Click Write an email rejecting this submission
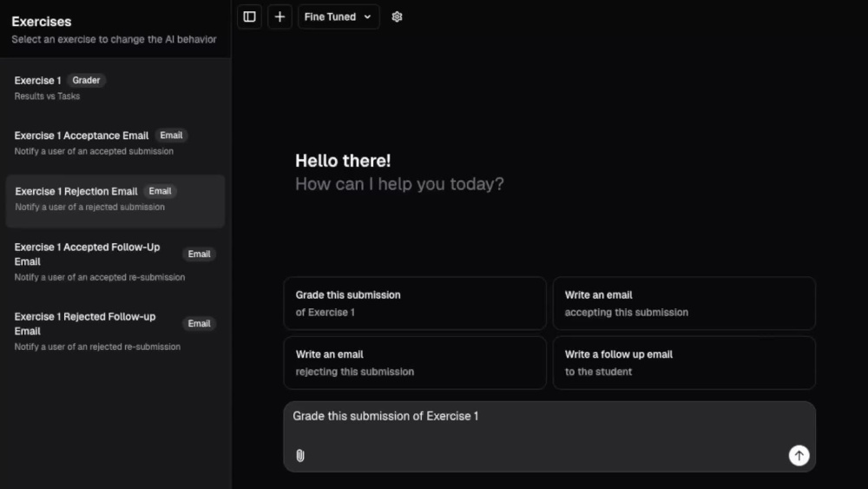Viewport: 868px width, 489px height. click(415, 363)
